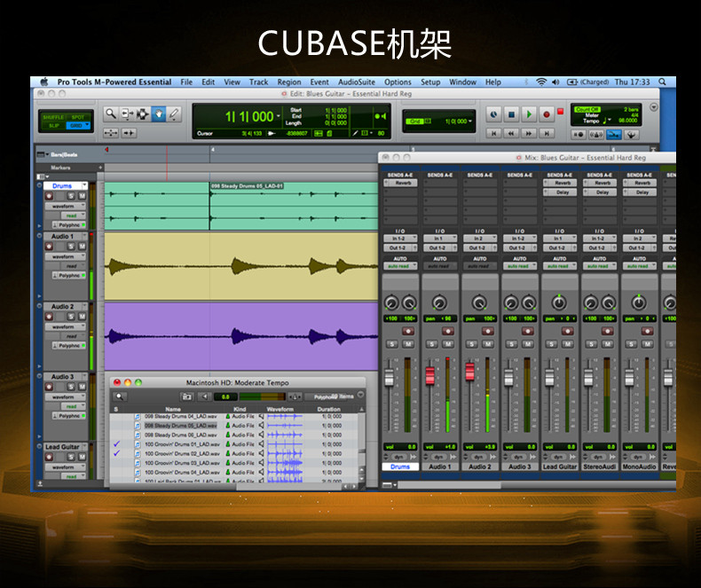This screenshot has width=701, height=588.
Task: Mute the Drums channel in Mix window
Action: tap(408, 344)
